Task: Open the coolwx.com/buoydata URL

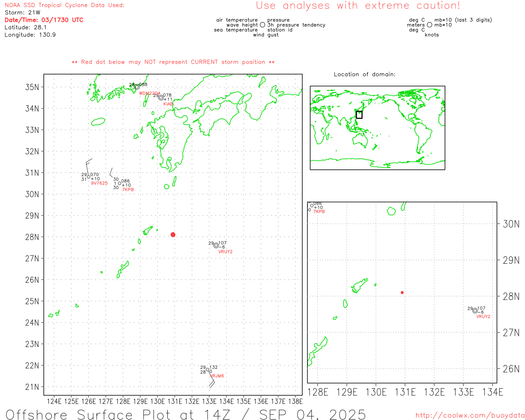Action: pos(470,415)
